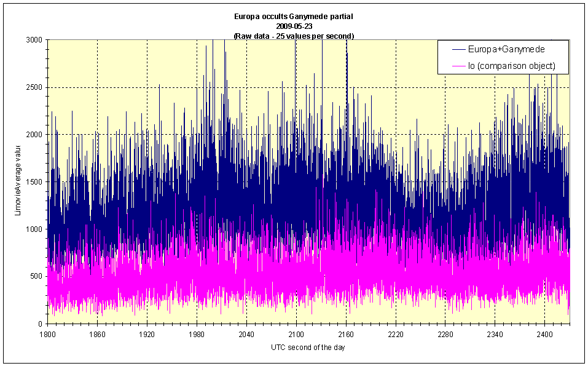Click the x-axis label '2040'
The width and height of the screenshot is (588, 366).
point(246,334)
